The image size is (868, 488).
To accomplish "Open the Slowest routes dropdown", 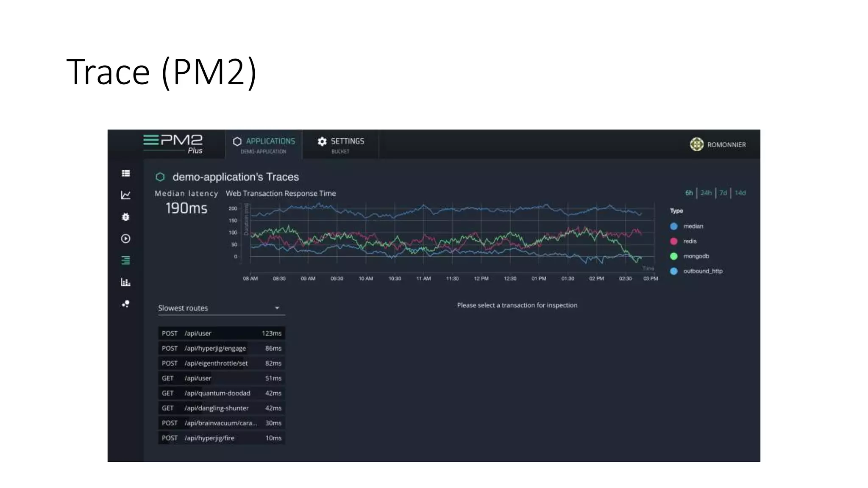I will pos(221,308).
